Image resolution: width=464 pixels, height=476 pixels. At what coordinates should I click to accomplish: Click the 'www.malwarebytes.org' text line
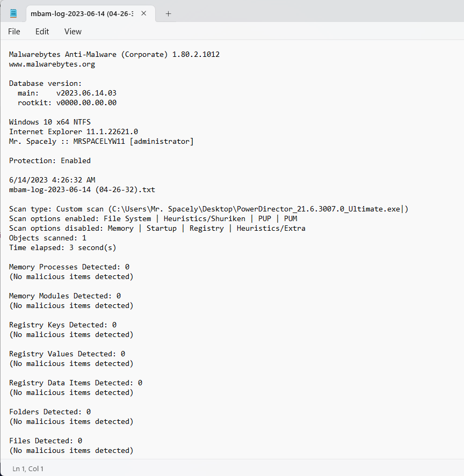52,64
